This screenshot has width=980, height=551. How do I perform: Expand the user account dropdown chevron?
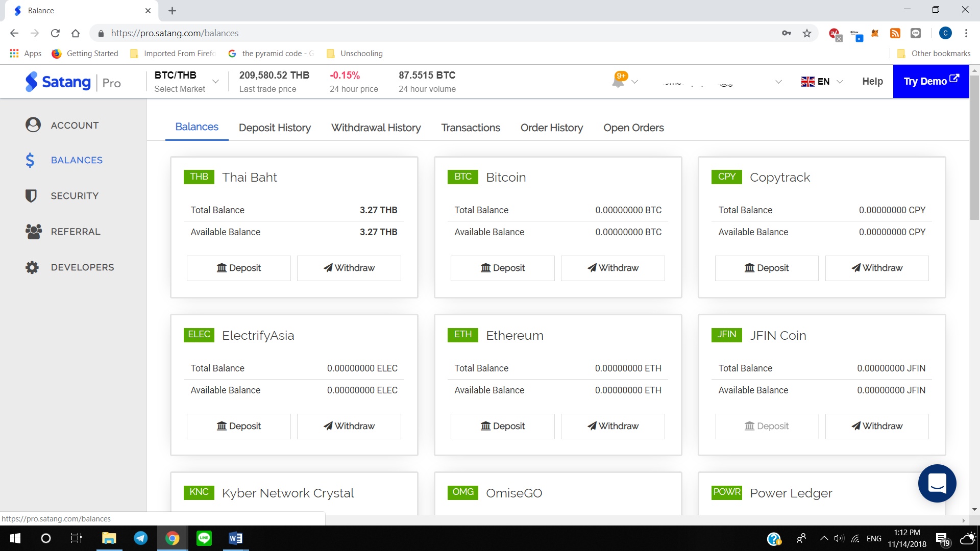(778, 82)
